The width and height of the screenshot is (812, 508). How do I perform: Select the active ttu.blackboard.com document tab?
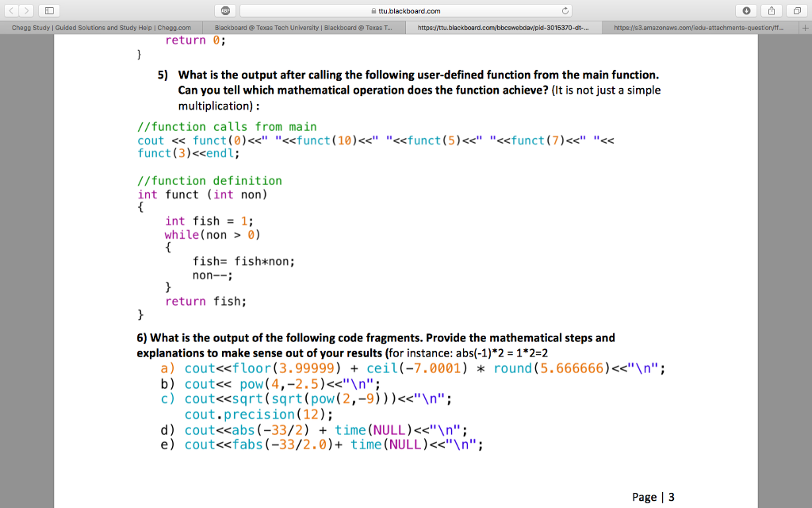tap(505, 25)
